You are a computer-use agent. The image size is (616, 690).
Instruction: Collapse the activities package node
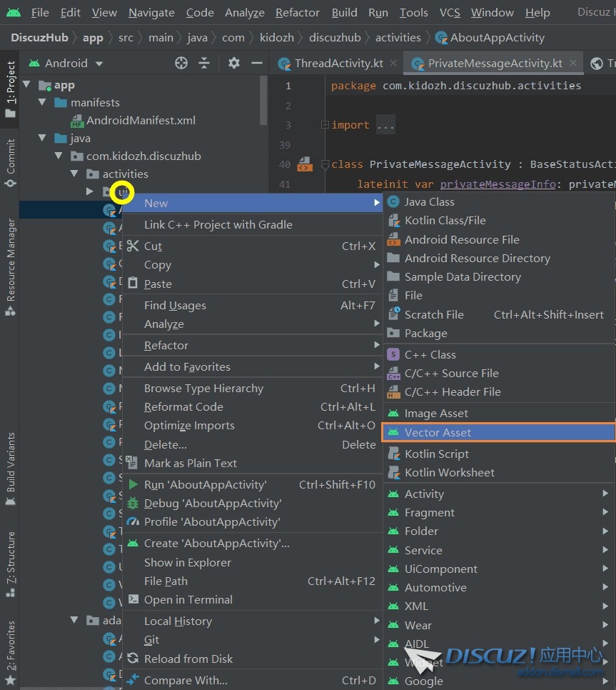tap(74, 174)
